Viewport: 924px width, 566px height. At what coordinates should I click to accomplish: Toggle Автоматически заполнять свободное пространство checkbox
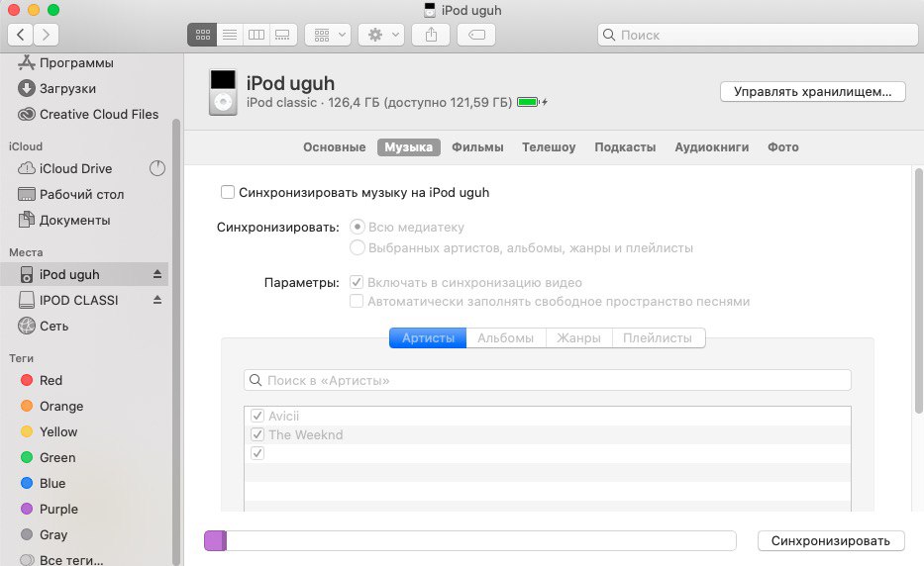point(357,301)
